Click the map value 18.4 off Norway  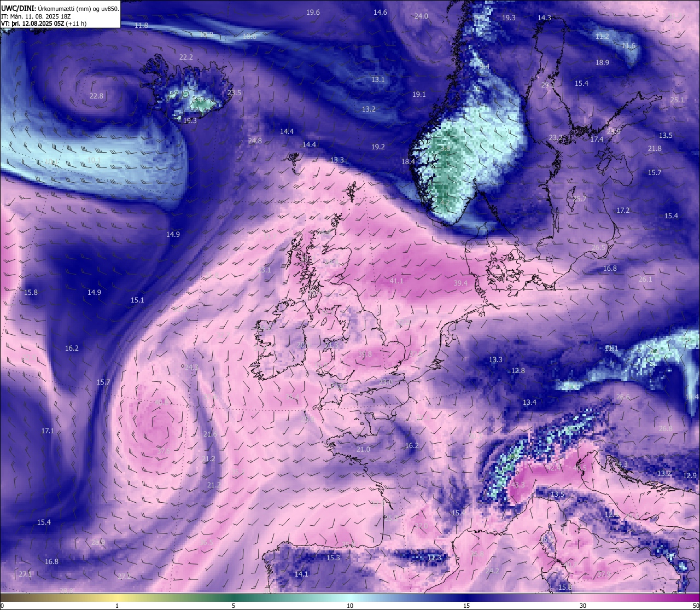(x=408, y=161)
